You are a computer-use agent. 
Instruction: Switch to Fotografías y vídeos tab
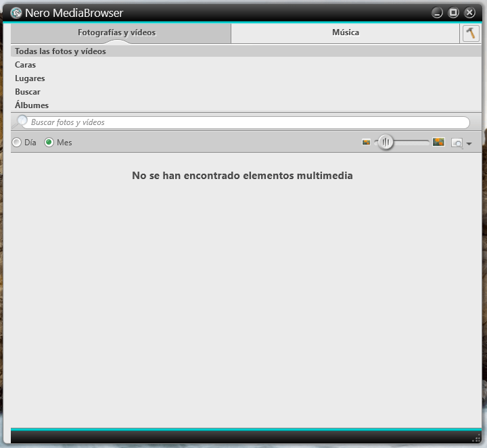coord(121,33)
